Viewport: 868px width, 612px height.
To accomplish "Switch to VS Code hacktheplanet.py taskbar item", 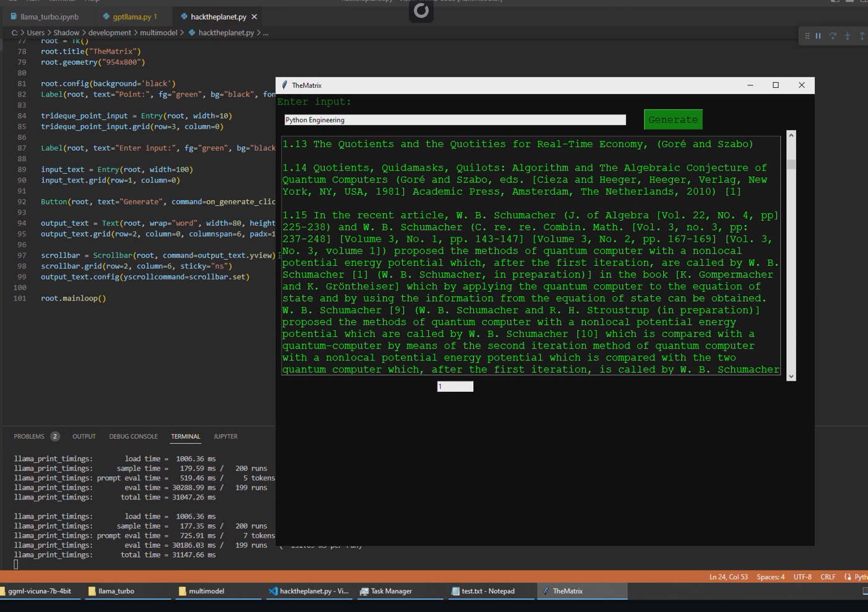I will (x=309, y=591).
